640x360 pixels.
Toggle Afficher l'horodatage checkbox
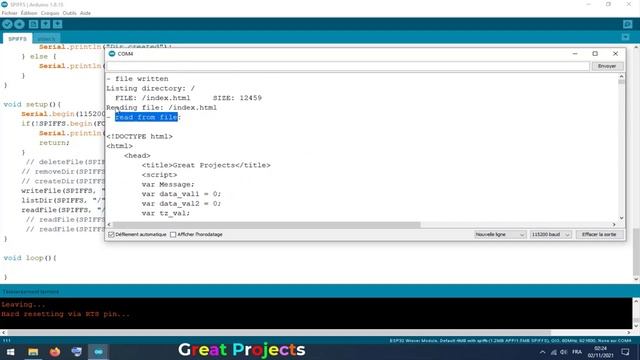(x=173, y=235)
